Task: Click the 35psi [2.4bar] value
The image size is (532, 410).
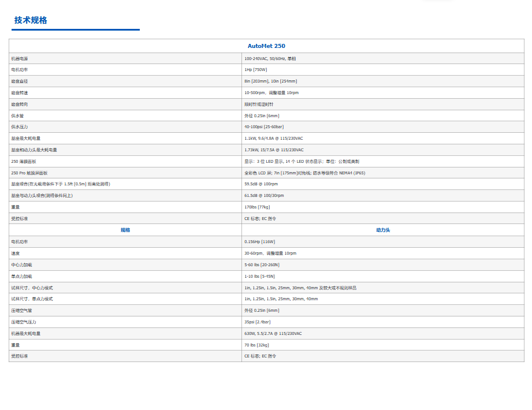Action: 258,322
